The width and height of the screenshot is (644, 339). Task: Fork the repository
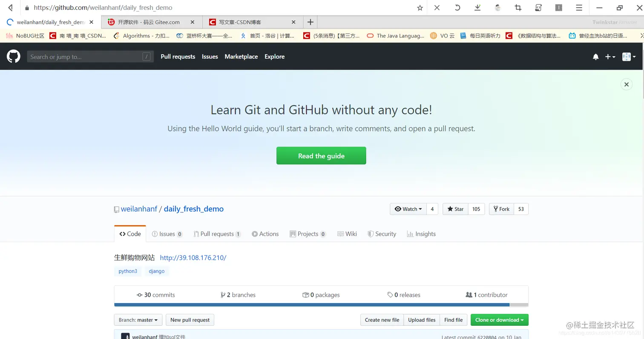(x=501, y=209)
